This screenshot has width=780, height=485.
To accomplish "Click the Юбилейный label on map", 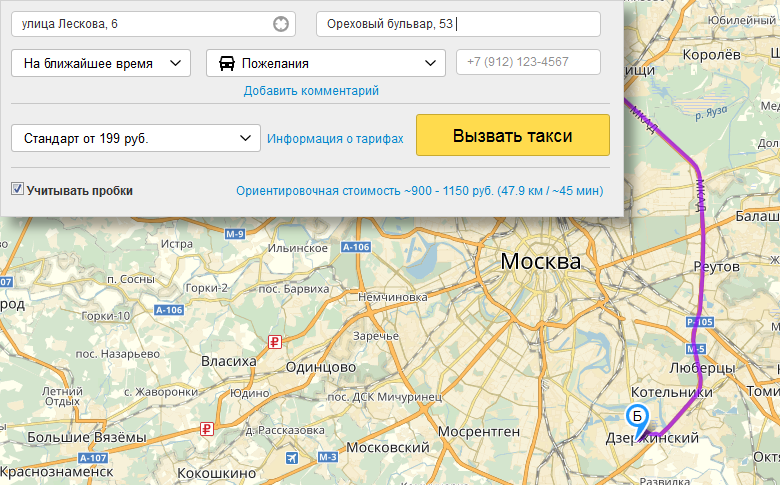I will click(742, 20).
